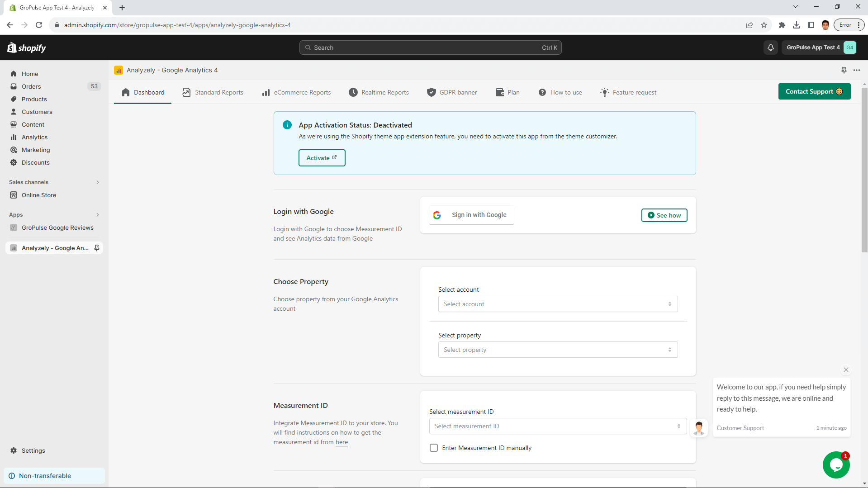Open the Realtime Reports tab
The image size is (868, 488).
coord(379,92)
